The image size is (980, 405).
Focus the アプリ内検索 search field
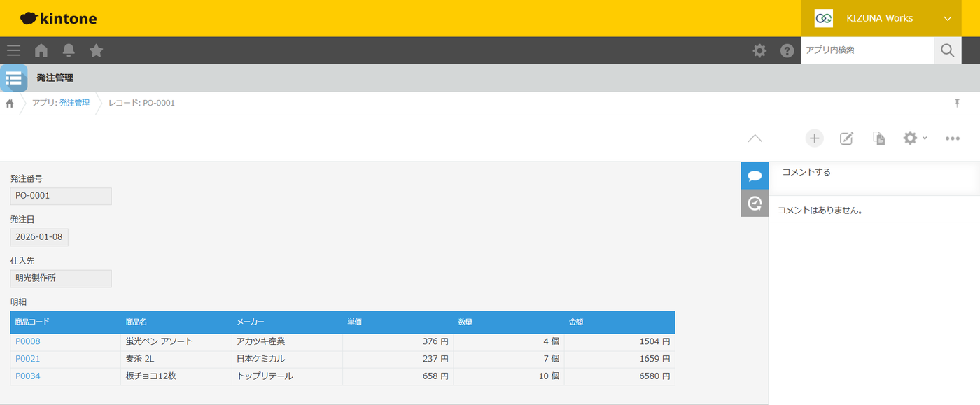(867, 50)
